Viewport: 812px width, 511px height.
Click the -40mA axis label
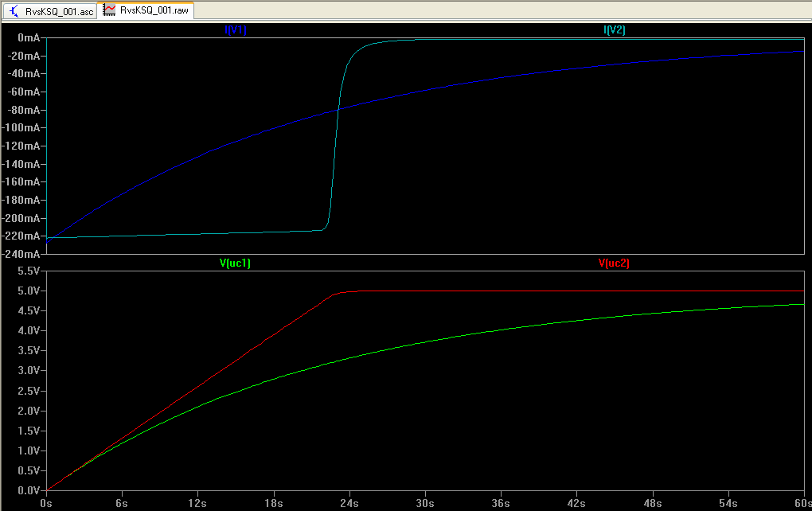[x=24, y=73]
